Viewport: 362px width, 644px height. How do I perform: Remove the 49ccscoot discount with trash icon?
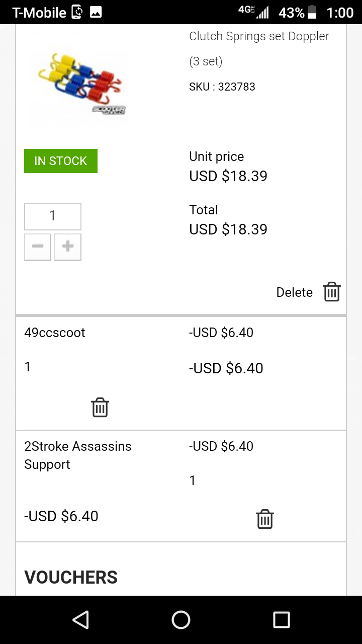[100, 407]
